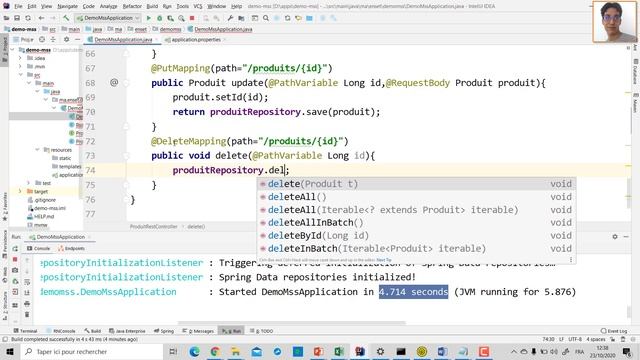The image size is (640, 360).
Task: Collapse the resources folder in project tree
Action: coord(38,150)
